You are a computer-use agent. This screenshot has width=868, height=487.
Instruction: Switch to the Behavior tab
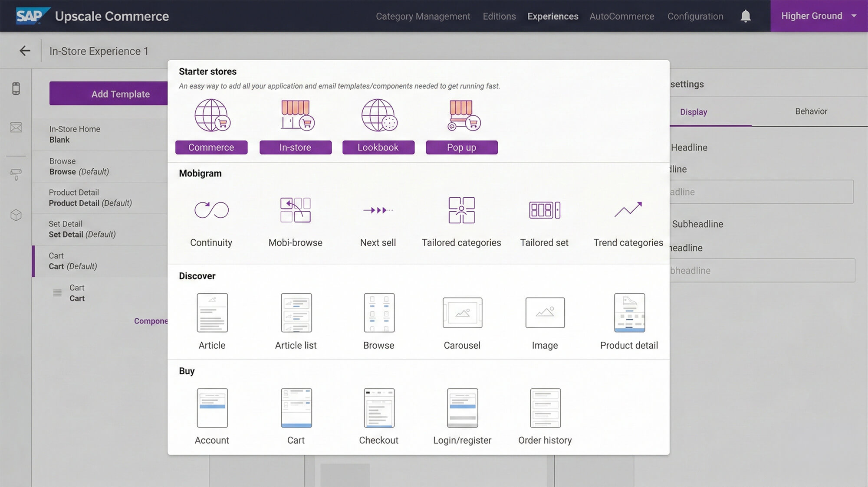tap(811, 111)
